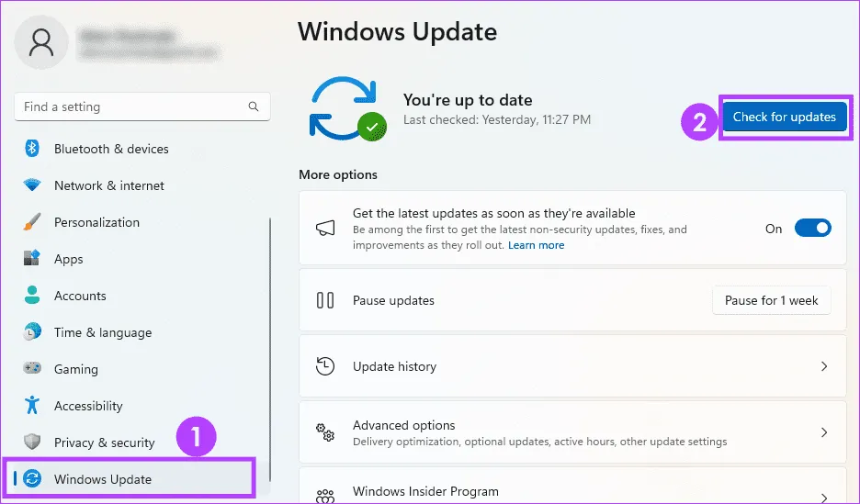Click the Bluetooth & devices icon
The image size is (860, 504).
tap(32, 149)
